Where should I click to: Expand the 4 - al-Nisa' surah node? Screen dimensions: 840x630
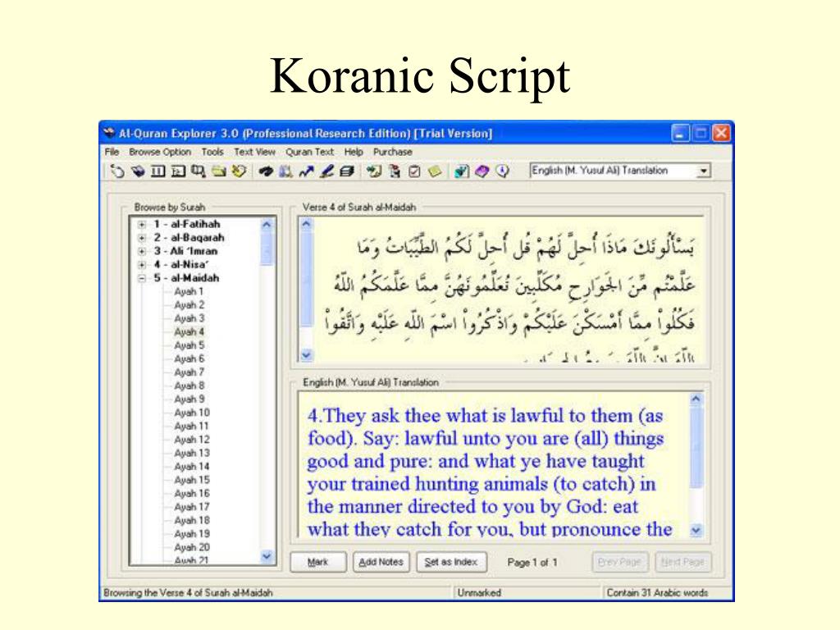(x=142, y=265)
